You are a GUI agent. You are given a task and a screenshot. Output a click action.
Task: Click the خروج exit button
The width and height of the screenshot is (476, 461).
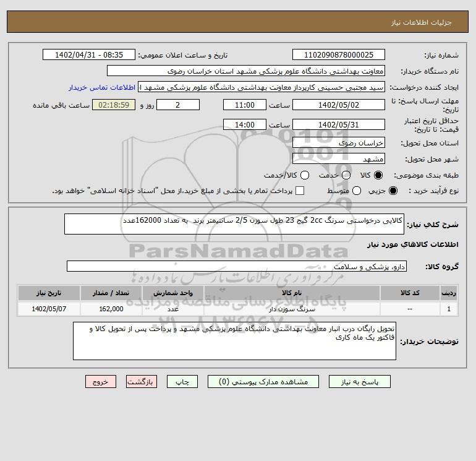click(101, 382)
